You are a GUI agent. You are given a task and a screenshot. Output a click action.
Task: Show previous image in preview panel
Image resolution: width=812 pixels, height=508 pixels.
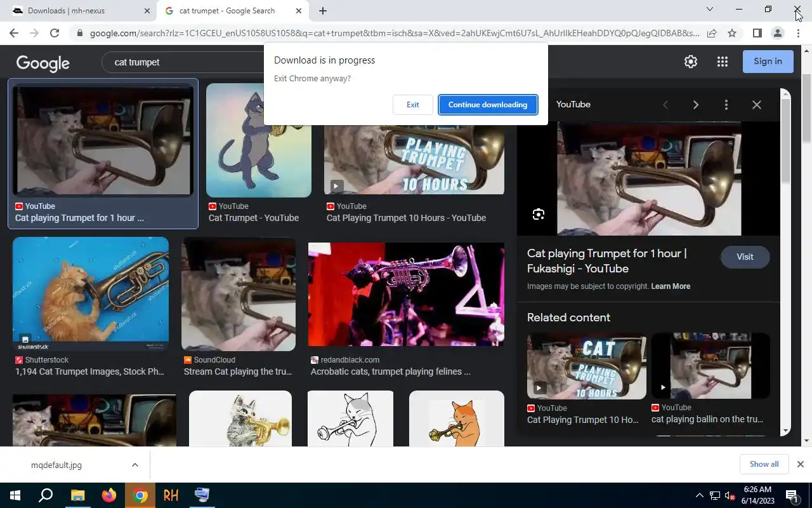pyautogui.click(x=665, y=105)
